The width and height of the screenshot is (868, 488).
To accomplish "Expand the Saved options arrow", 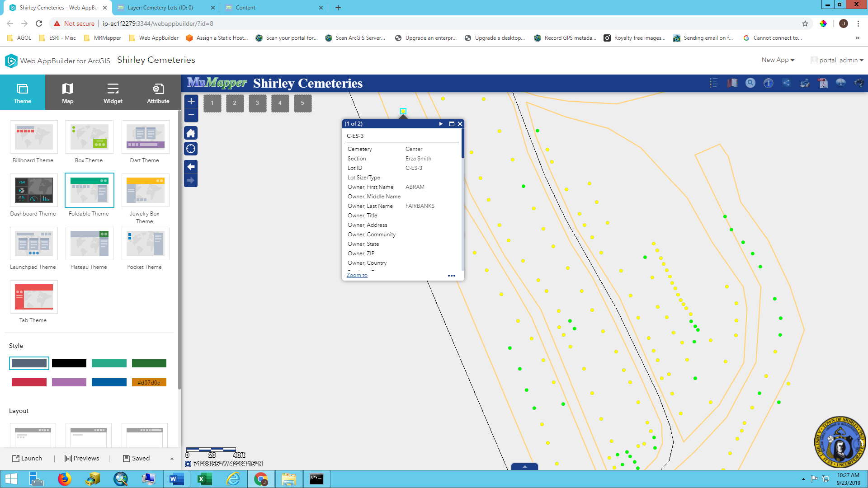I will pos(172,459).
